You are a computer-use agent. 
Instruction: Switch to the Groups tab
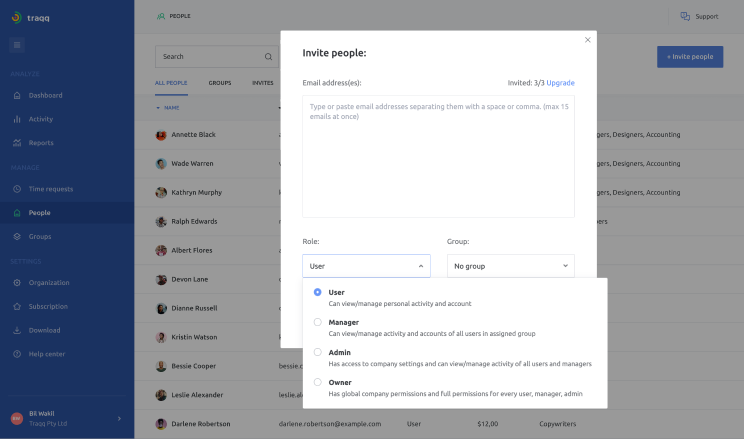point(219,83)
